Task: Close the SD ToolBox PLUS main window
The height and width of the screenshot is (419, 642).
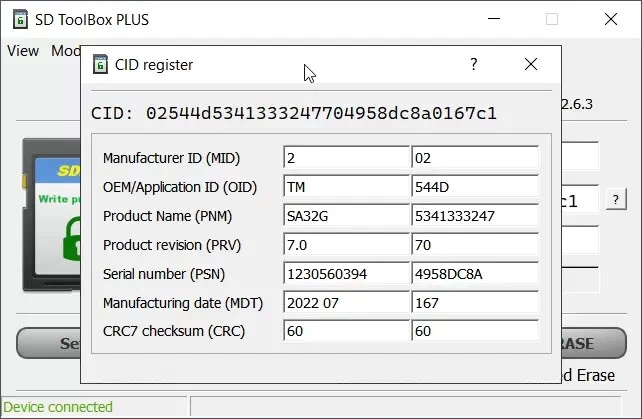Action: click(610, 20)
